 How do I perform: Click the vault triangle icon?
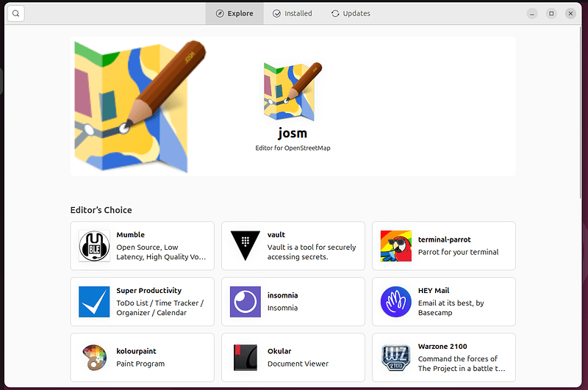[x=245, y=246]
